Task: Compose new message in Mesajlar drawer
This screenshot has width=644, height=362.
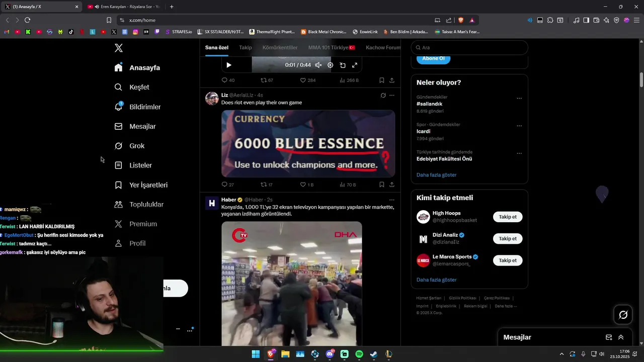Action: click(x=609, y=337)
